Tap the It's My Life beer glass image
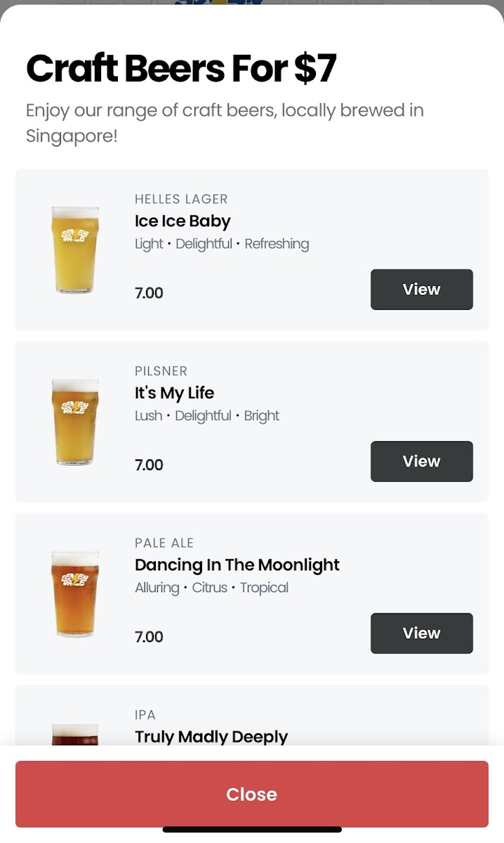This screenshot has width=504, height=843. pos(75,421)
